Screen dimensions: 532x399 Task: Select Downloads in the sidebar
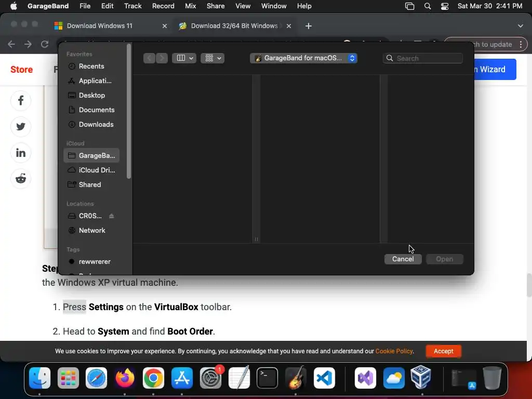tap(91, 125)
